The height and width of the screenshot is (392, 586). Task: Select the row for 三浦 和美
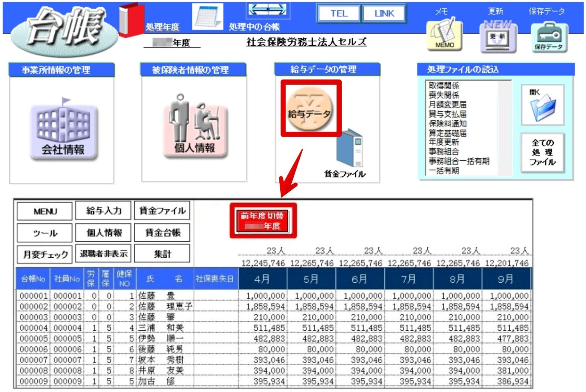coord(273,328)
